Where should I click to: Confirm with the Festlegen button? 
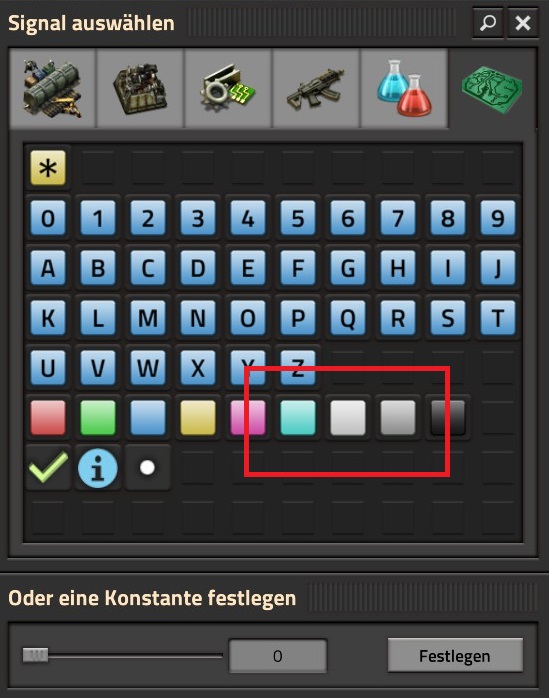click(x=455, y=655)
